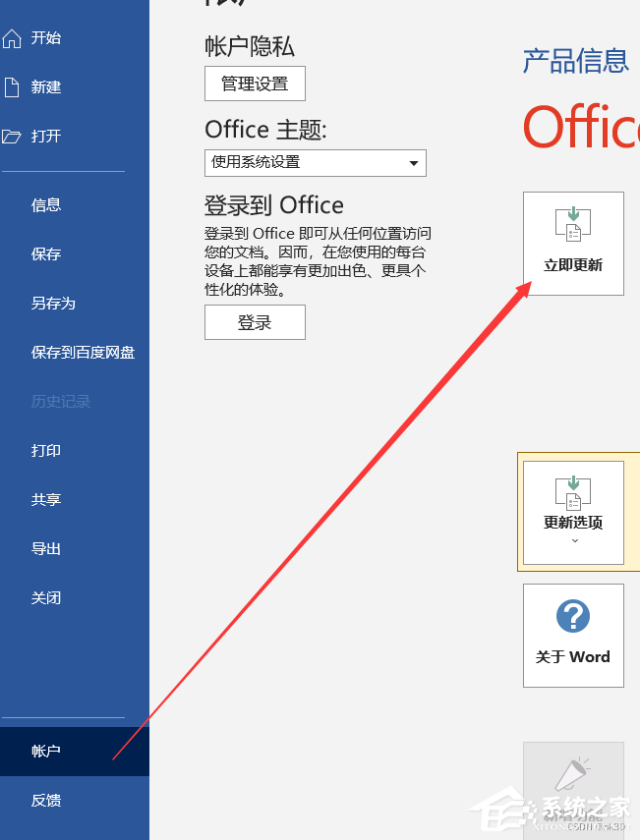Choose 另存为 from the sidebar
The image size is (640, 840).
click(75, 304)
